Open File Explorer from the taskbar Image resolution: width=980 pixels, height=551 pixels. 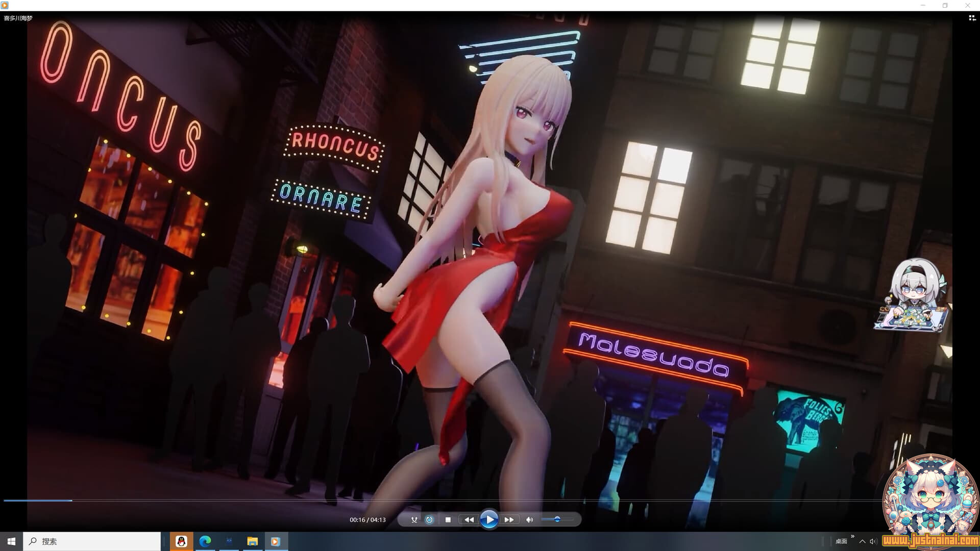(252, 541)
